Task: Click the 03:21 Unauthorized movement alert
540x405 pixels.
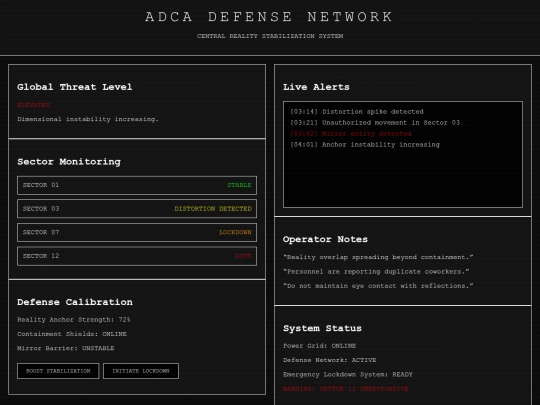Action: click(x=375, y=123)
